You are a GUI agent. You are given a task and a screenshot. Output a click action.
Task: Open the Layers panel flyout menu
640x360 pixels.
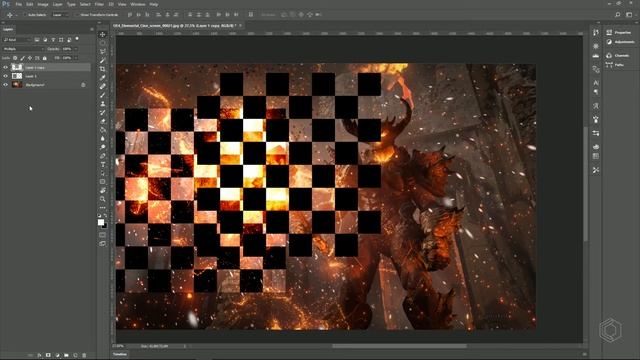click(91, 29)
